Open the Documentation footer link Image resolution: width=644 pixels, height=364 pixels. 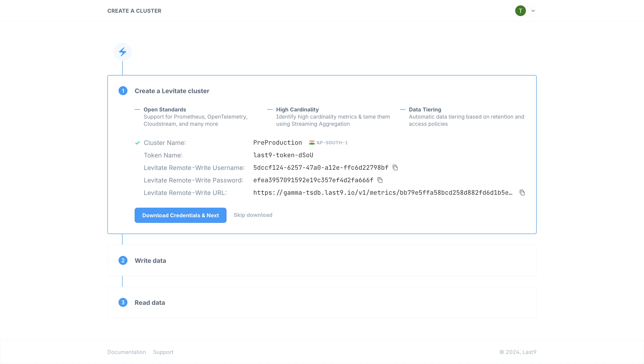tap(127, 352)
